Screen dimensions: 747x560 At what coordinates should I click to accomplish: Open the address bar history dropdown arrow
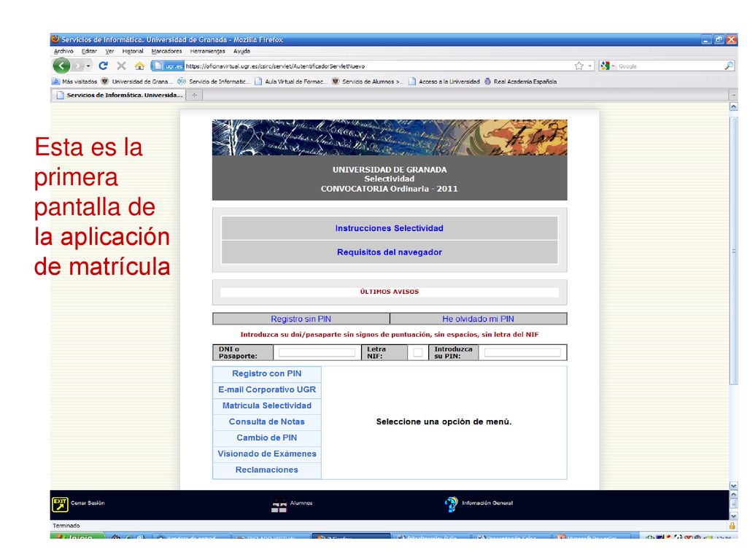pyautogui.click(x=589, y=66)
